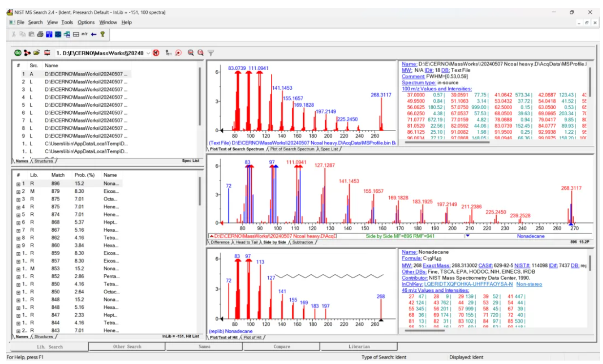
Task: Click the CAS# link in hit details
Action: click(485, 265)
